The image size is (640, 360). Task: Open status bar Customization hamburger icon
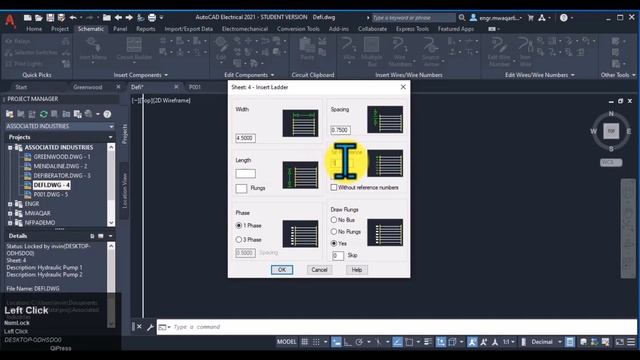[x=631, y=342]
